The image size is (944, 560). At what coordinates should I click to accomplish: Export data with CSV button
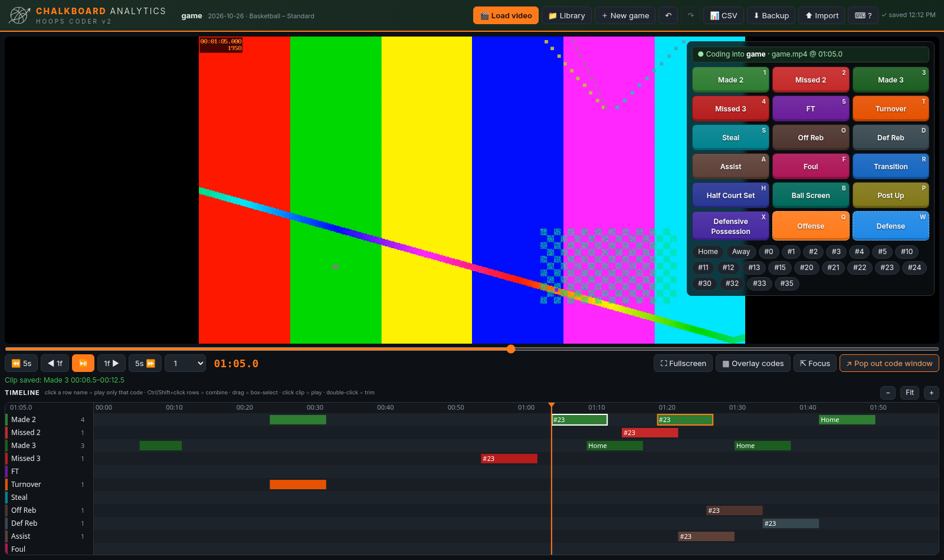click(x=723, y=15)
